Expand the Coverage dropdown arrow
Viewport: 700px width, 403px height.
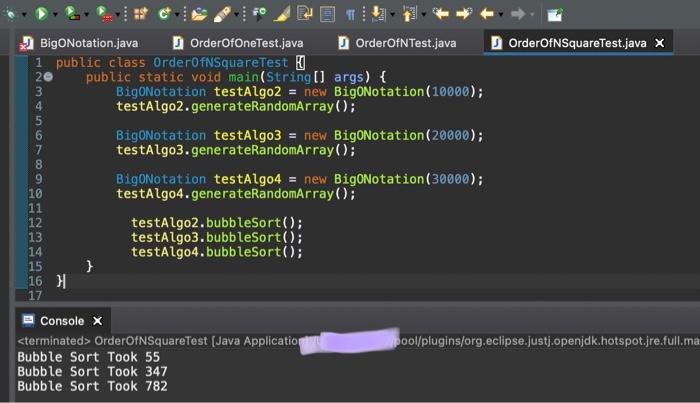click(87, 15)
